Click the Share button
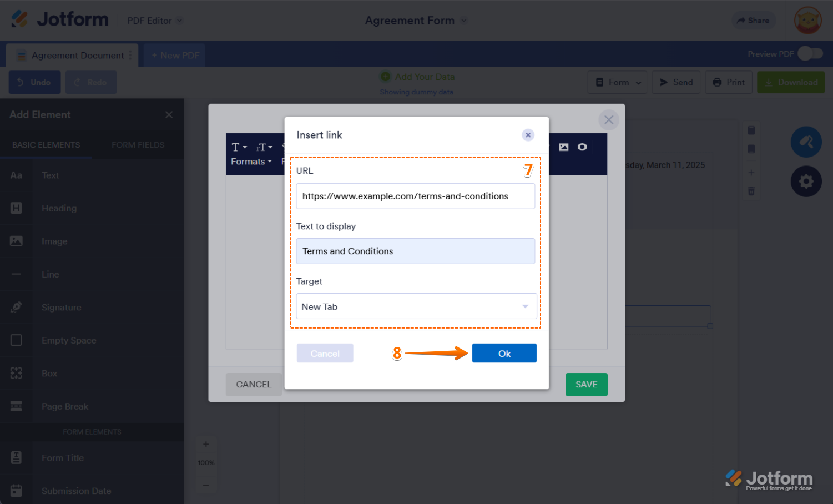Screen dimensions: 833x504 pos(753,21)
